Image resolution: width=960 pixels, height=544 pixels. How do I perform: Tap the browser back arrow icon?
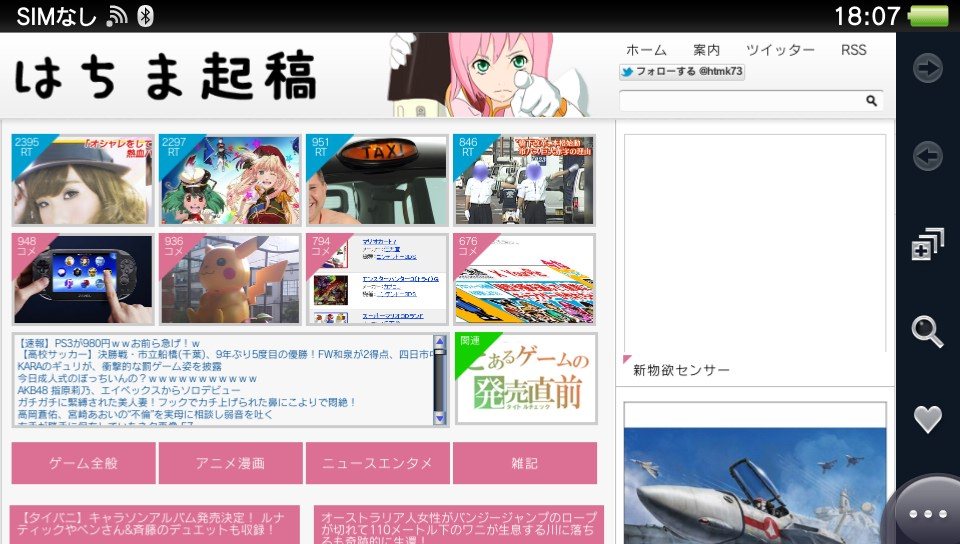click(928, 156)
